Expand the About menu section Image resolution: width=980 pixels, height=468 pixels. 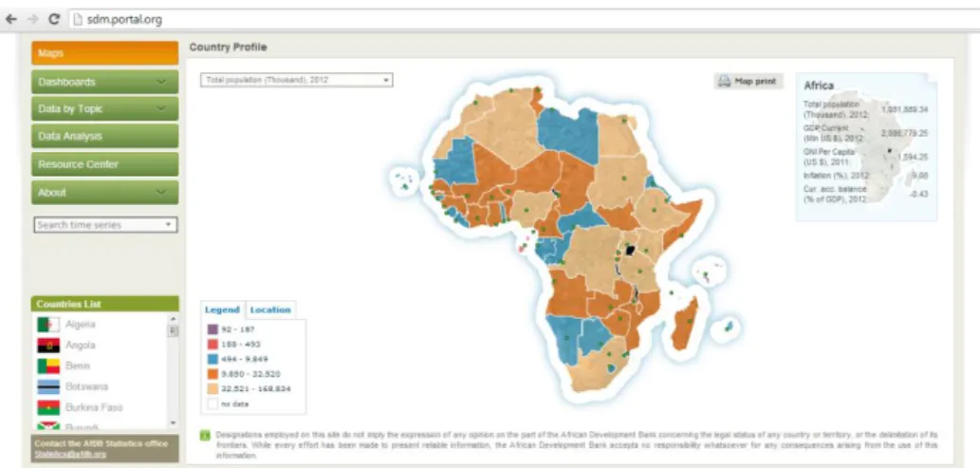105,193
